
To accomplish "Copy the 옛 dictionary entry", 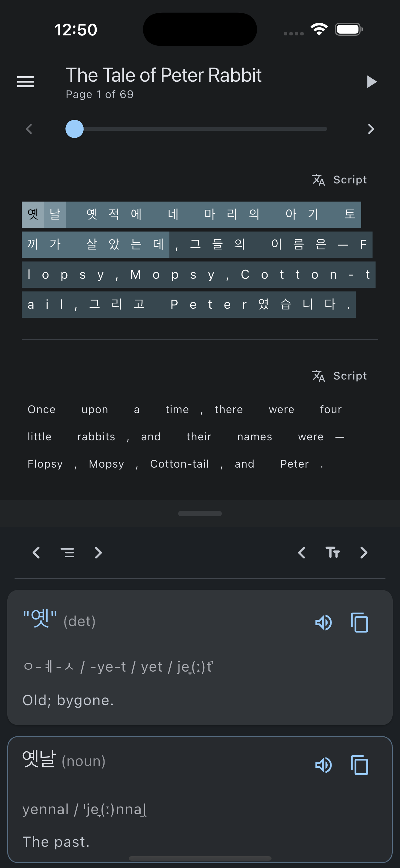I will click(359, 622).
